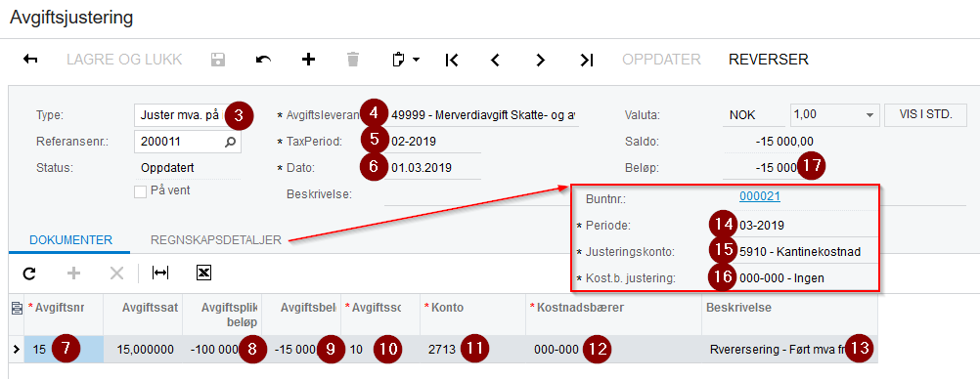980x379 pixels.
Task: Open the Referansenr. search lookup
Action: point(231,142)
